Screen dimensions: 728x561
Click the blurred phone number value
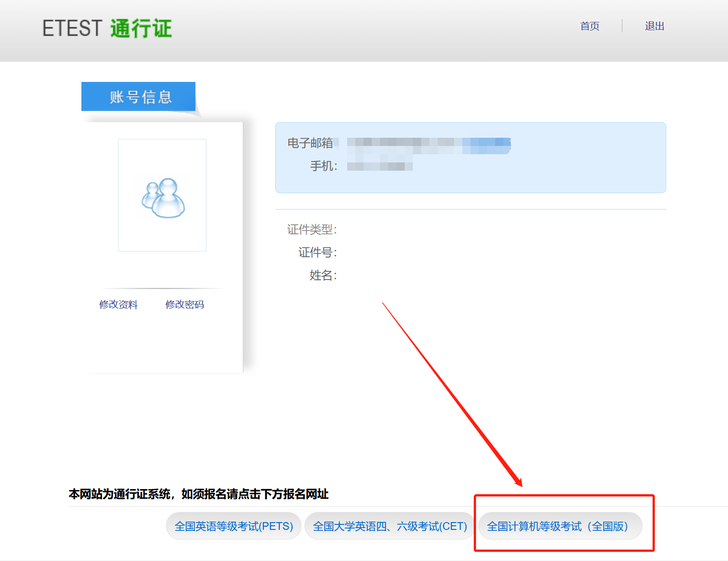(x=380, y=166)
